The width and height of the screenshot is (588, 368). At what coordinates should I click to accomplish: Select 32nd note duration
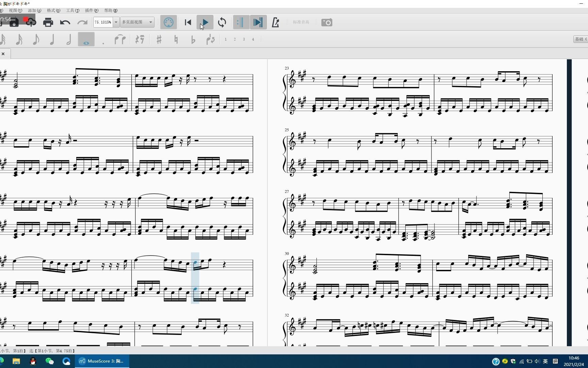point(3,40)
